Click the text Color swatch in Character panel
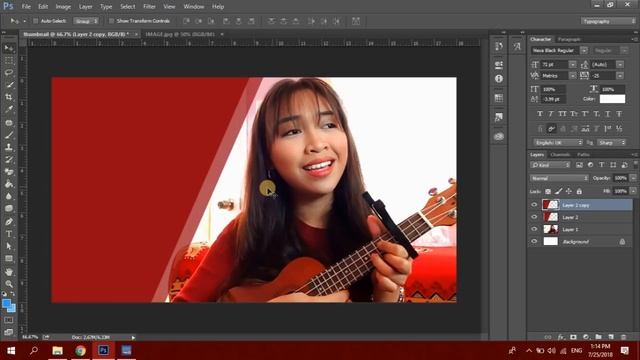Screen dimensions: 640x360 (612, 99)
